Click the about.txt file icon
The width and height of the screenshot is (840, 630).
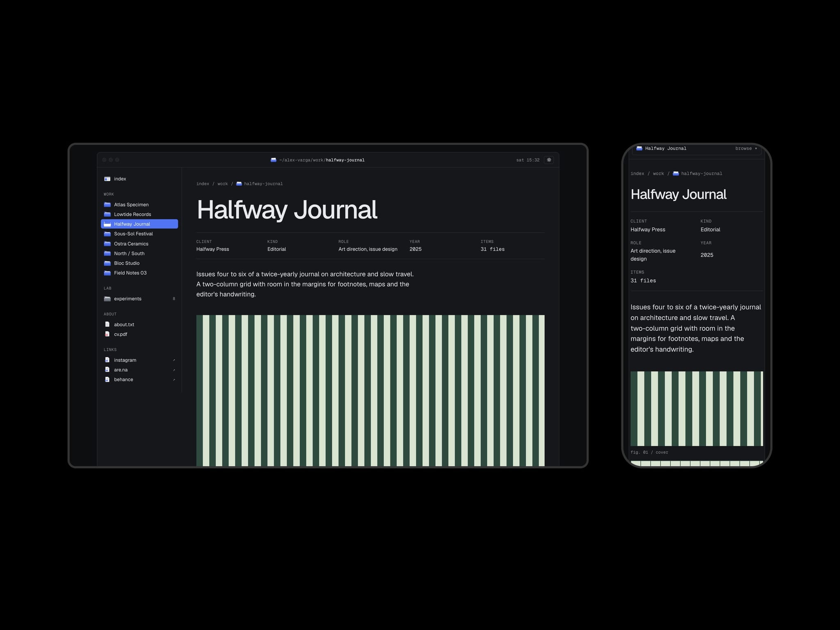(107, 324)
